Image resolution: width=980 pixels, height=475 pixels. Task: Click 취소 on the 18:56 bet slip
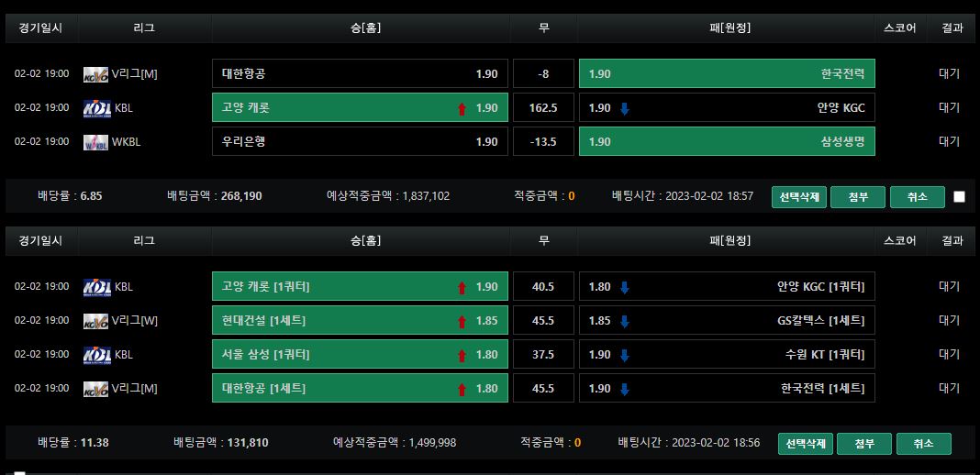click(x=924, y=443)
